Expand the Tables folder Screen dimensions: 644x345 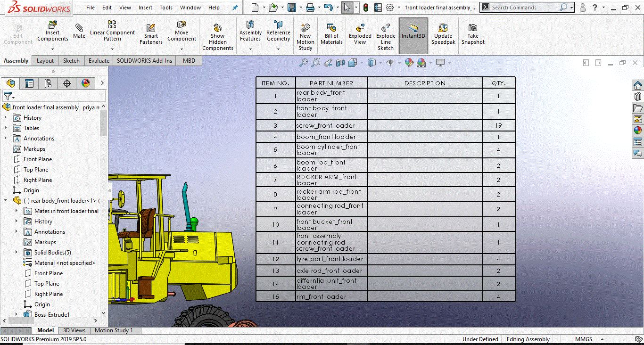[x=6, y=128]
